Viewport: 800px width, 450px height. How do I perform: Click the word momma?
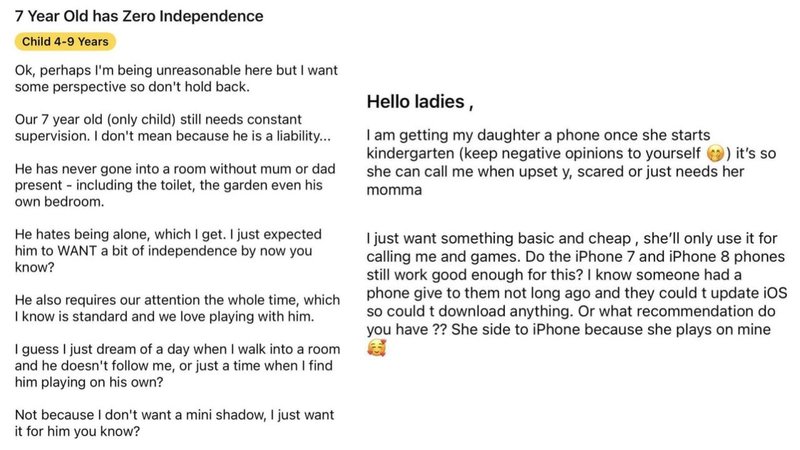[x=394, y=190]
